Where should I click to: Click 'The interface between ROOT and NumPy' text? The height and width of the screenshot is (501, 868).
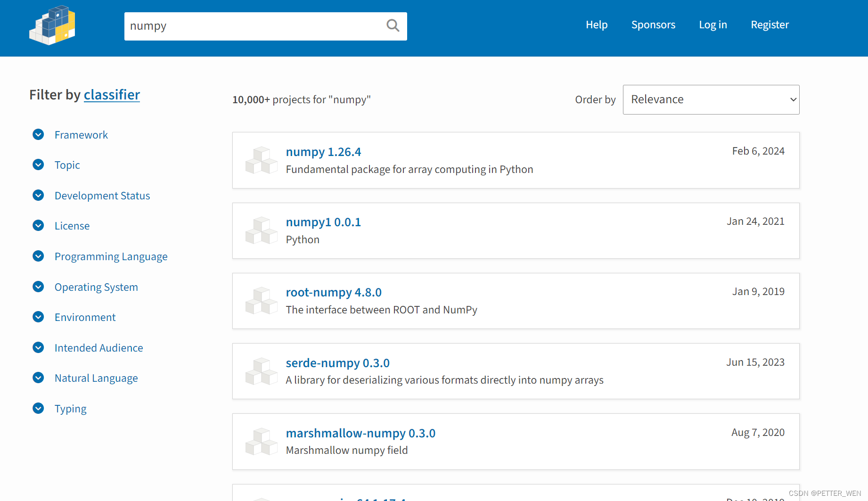tap(382, 310)
